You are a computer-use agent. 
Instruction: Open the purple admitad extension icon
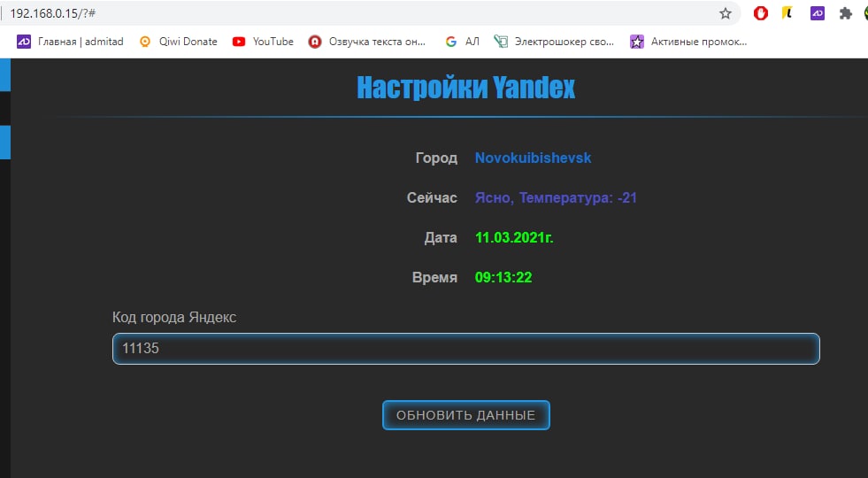[x=817, y=13]
